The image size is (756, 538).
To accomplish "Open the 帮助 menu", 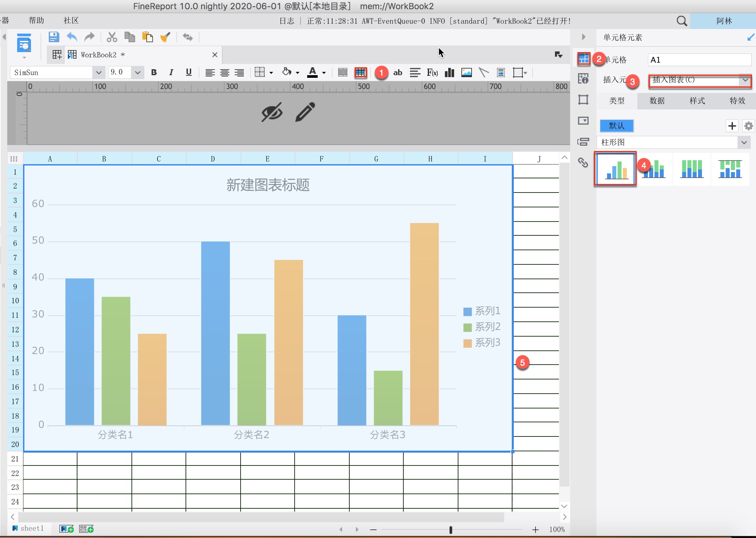I will click(x=36, y=20).
